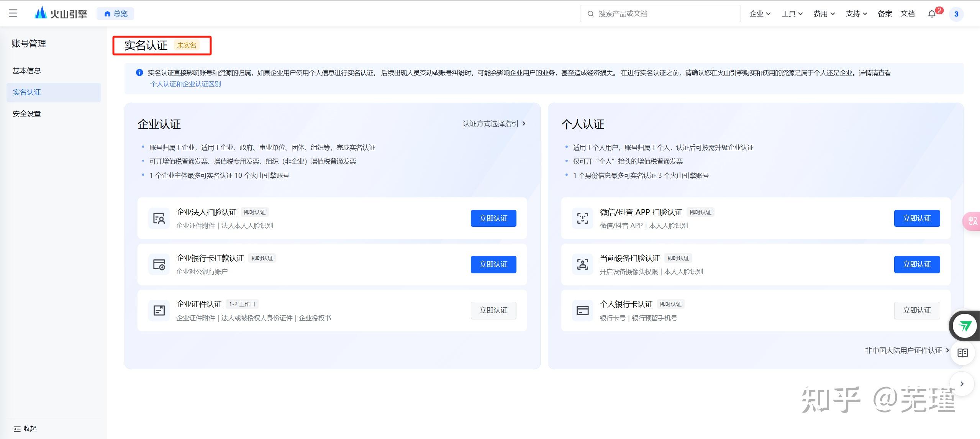Click the 企业银行卡打款认证 bank card icon
Screen dimensions: 980x439
coord(159,264)
